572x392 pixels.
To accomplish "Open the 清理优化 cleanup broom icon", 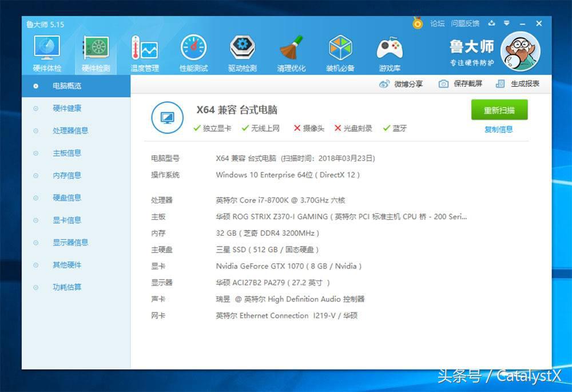I will (292, 49).
